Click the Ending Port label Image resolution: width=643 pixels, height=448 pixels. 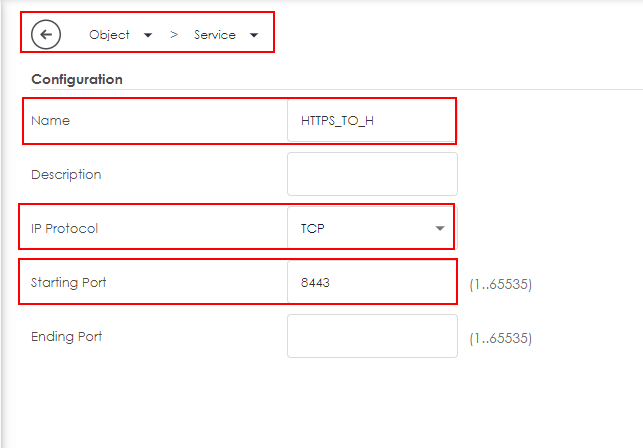coord(67,336)
